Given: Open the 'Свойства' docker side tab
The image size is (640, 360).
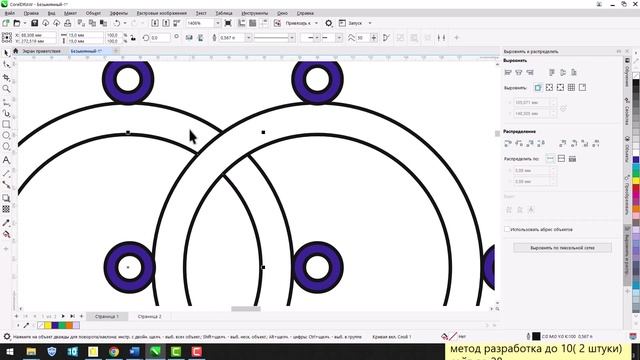Looking at the screenshot, I should (x=627, y=112).
